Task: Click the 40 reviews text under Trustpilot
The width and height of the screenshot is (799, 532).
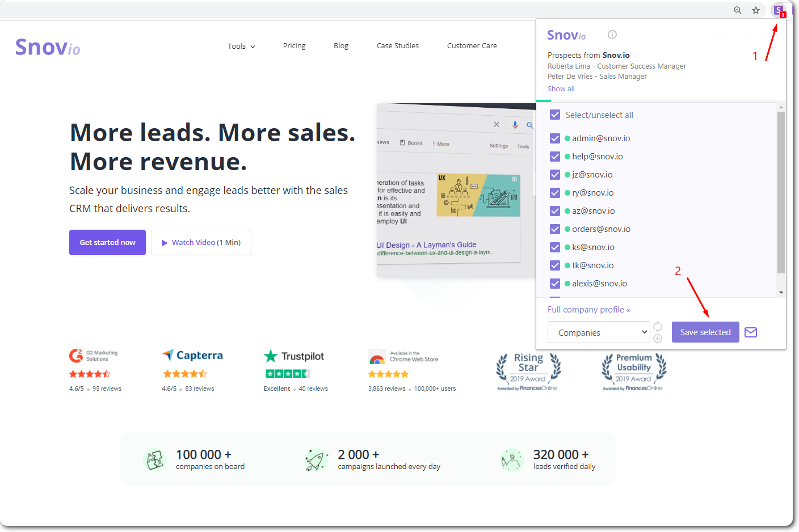Action: [x=313, y=389]
